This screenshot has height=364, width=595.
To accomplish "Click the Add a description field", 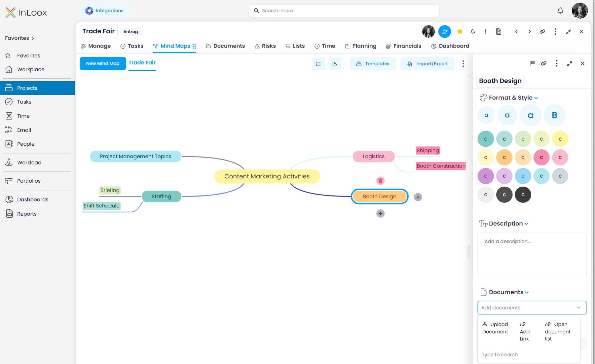I will tap(532, 254).
